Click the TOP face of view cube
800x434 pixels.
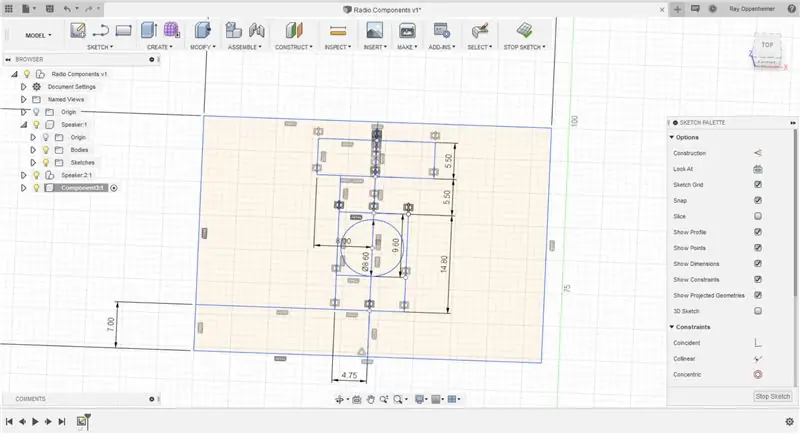[767, 45]
